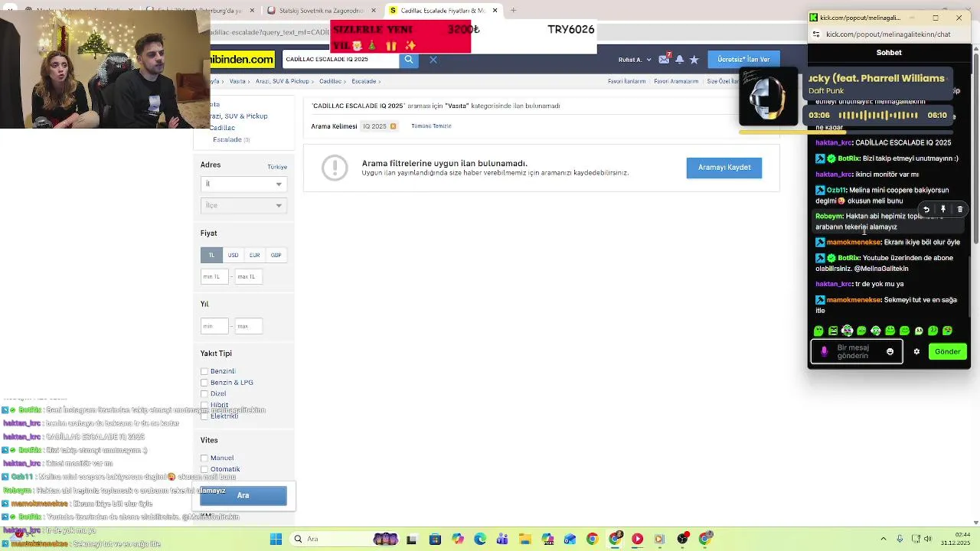
Task: Check the Benzinli fuel type box
Action: click(204, 372)
